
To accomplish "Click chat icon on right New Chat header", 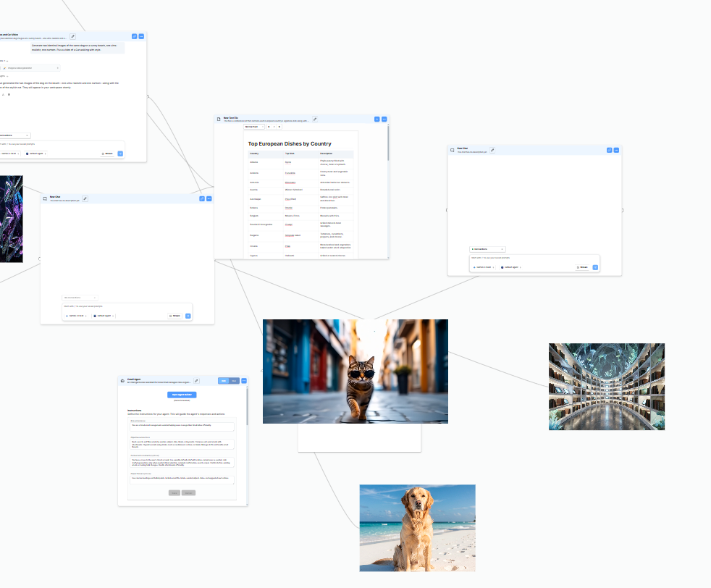I will [452, 150].
